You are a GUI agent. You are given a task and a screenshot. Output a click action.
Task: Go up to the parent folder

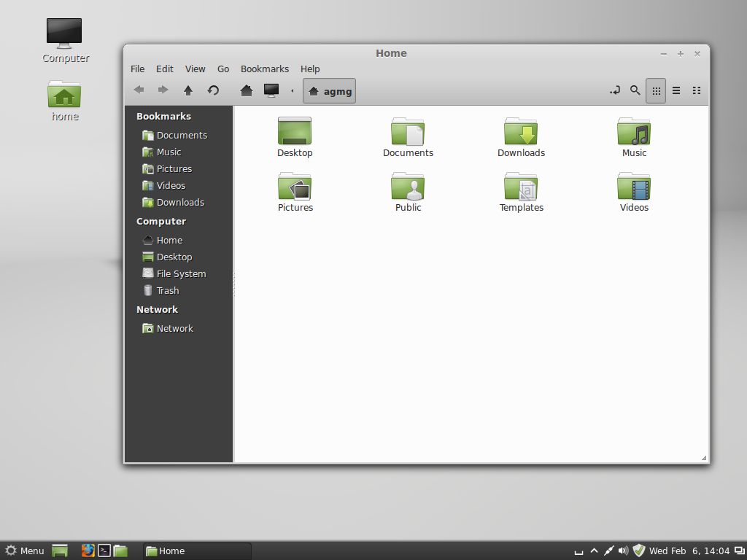(188, 90)
